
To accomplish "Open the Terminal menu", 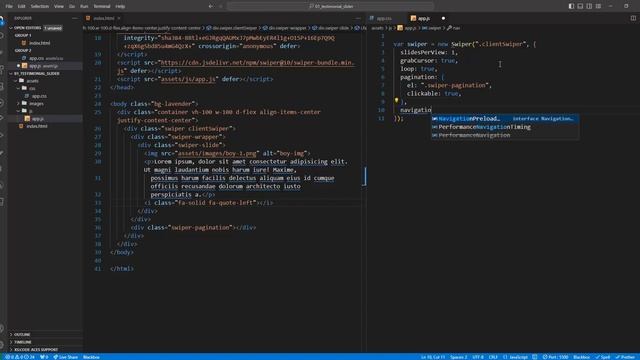I will 102,6.
